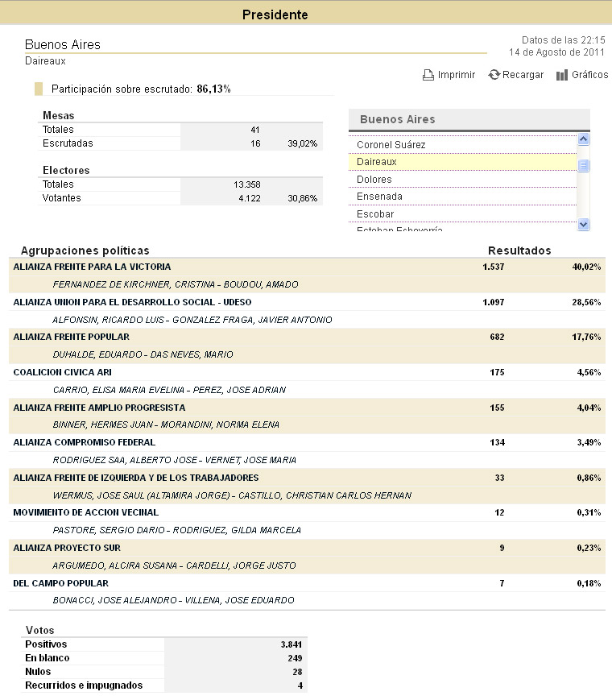Click ALIANZA FRENTE PARA LA VICTORIA row
This screenshot has height=700, width=612.
point(307,267)
